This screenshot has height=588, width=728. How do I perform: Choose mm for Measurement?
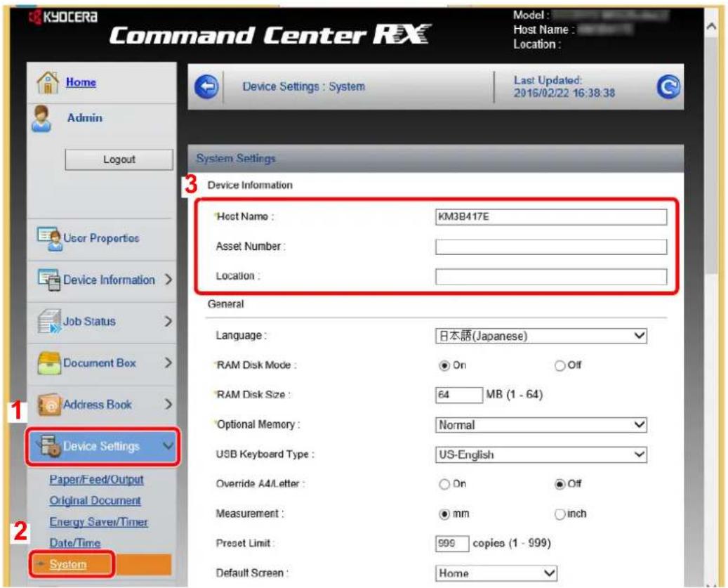click(444, 514)
